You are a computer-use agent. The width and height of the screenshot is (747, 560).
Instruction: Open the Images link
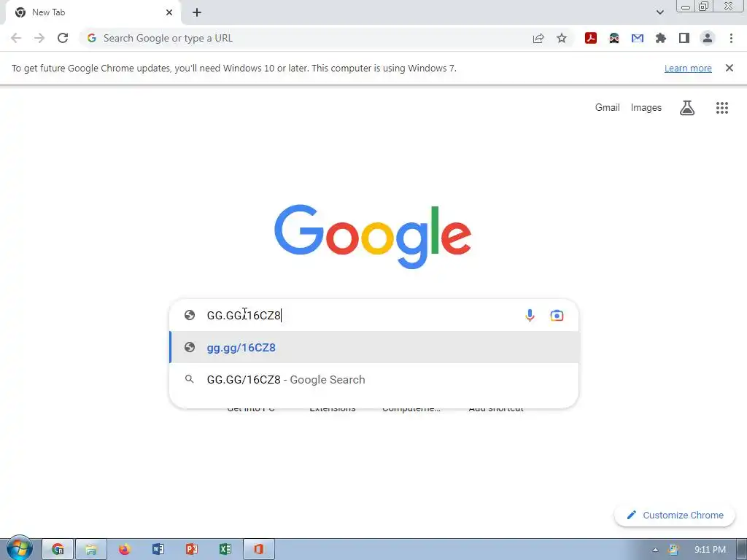click(x=646, y=108)
